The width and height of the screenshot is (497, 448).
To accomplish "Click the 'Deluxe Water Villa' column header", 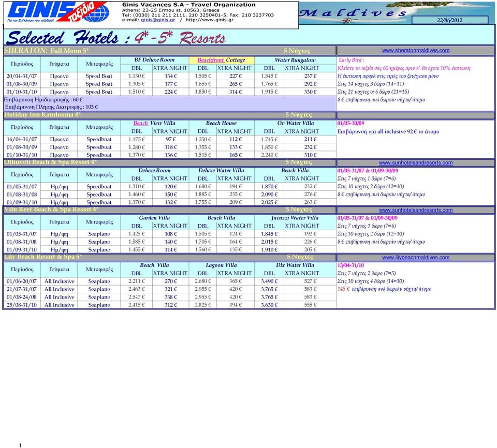I will 221,170.
